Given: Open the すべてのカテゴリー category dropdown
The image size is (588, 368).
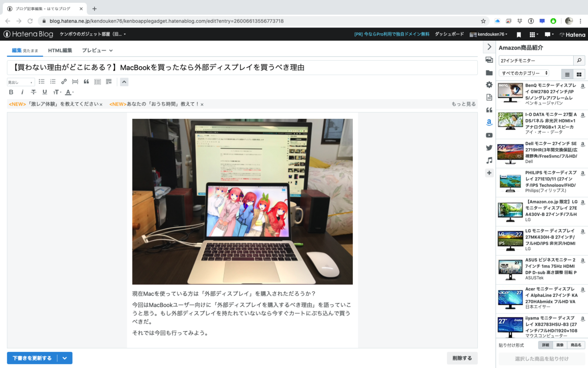Looking at the screenshot, I should pyautogui.click(x=524, y=73).
